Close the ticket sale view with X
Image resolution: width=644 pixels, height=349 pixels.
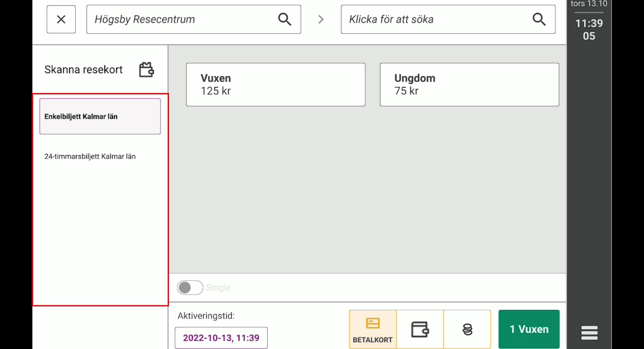(61, 19)
